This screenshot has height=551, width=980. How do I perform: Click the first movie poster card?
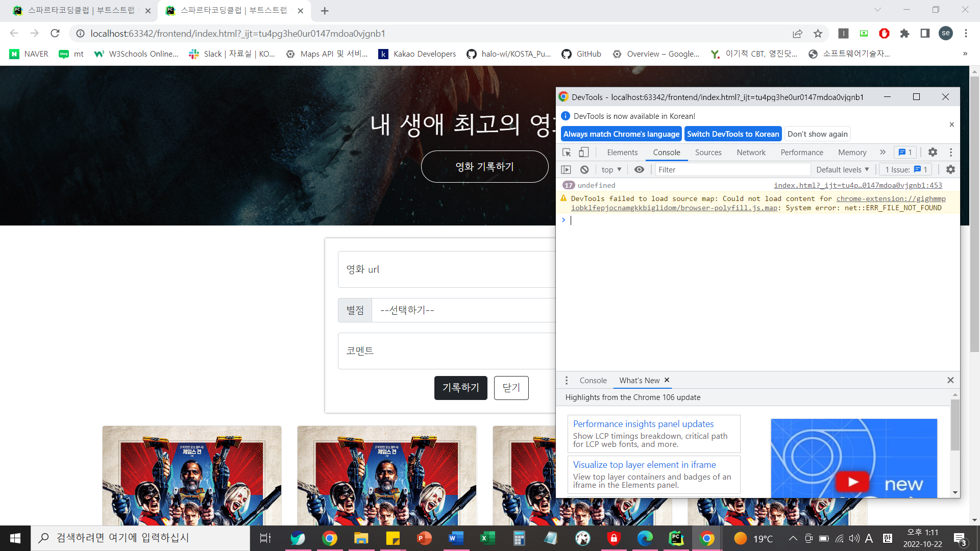192,475
